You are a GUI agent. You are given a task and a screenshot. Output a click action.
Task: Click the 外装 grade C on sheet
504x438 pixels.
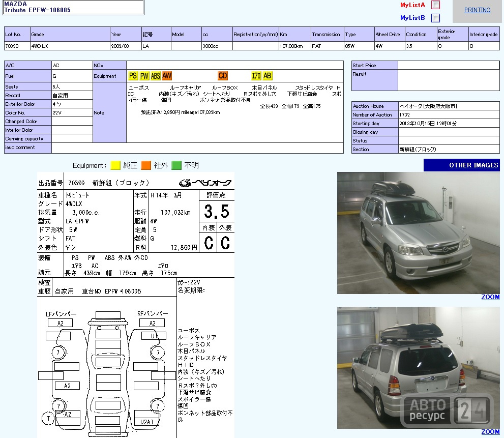pyautogui.click(x=225, y=243)
